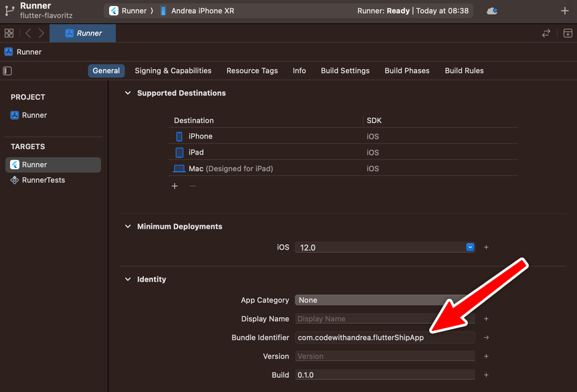Go forward with the right navigation chevron
This screenshot has width=577, height=392.
pos(42,33)
